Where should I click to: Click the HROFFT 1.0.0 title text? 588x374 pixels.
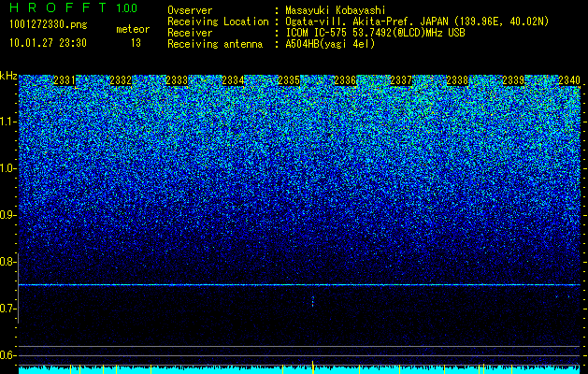coord(73,7)
